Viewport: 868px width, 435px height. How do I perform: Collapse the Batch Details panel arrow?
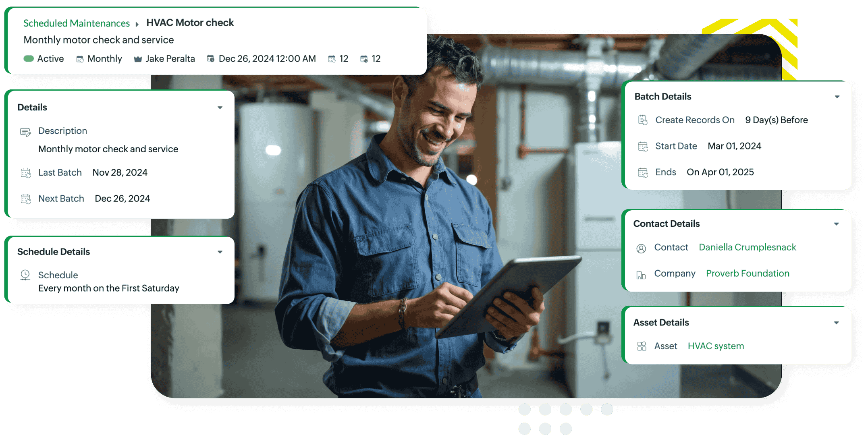click(837, 97)
